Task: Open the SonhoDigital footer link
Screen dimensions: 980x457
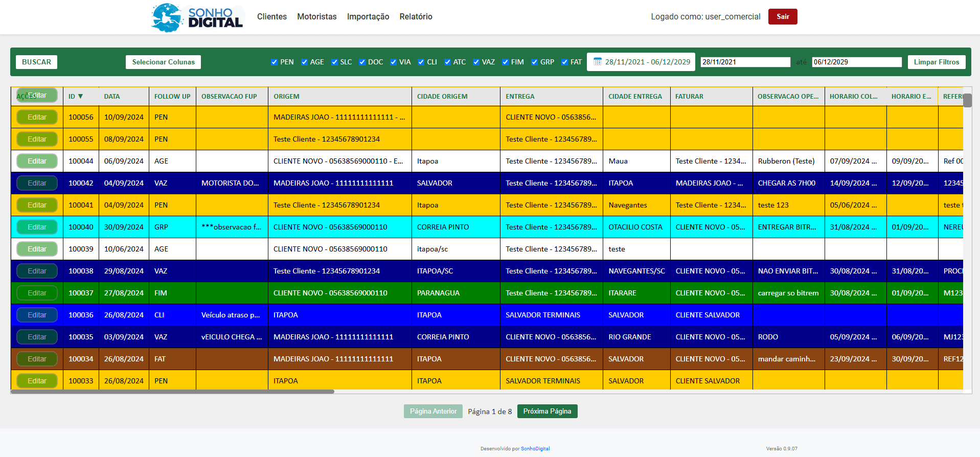Action: (x=535, y=449)
